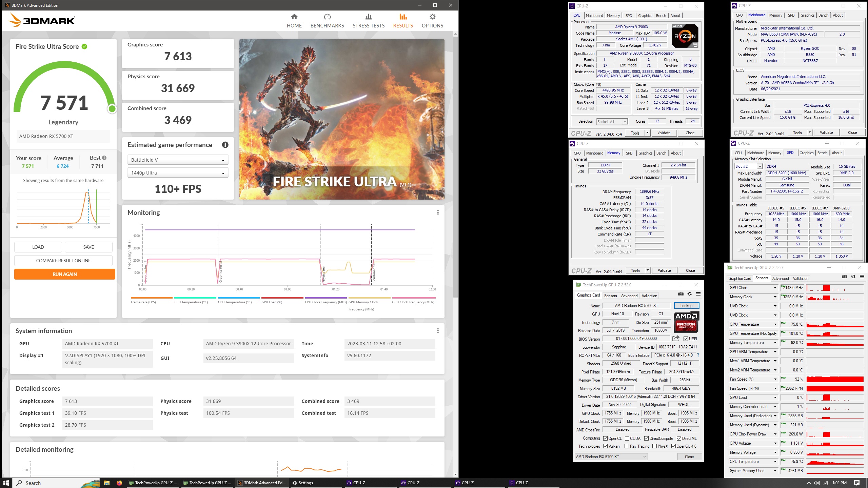
Task: Open the hamburger menu in GPU-Z Sensors window
Action: (862, 277)
